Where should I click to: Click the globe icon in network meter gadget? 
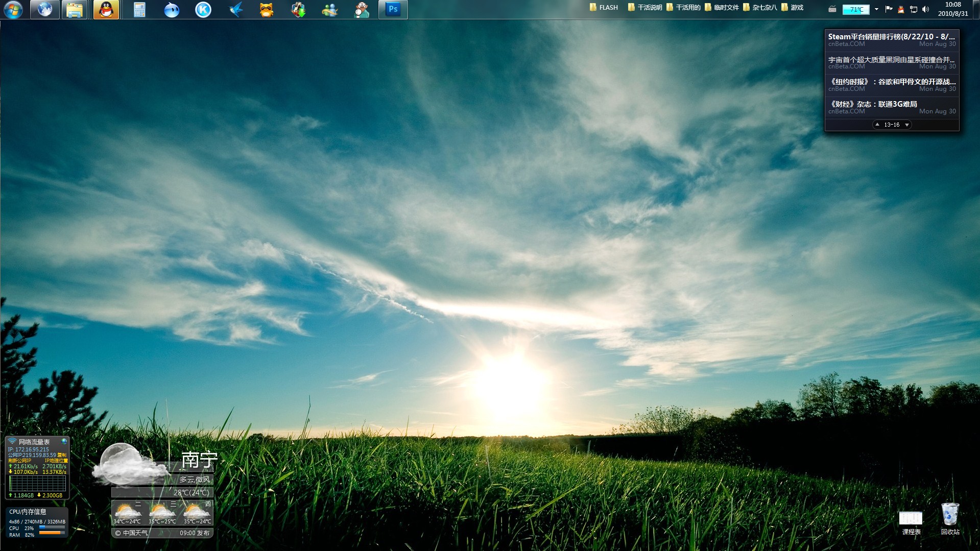tap(64, 441)
